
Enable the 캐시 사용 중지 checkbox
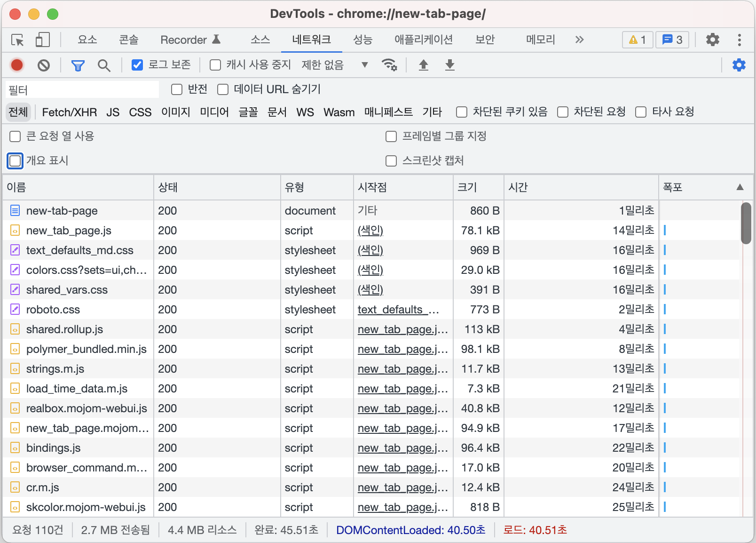click(215, 65)
